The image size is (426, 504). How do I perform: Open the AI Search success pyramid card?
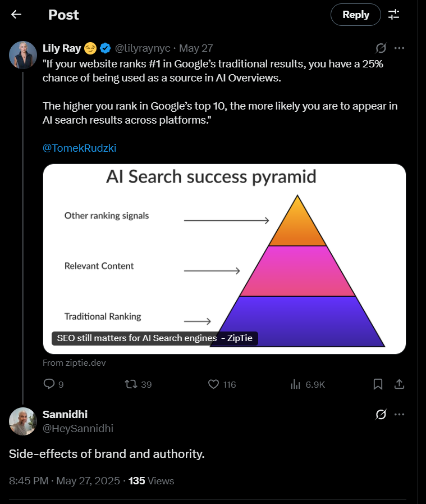pyautogui.click(x=225, y=259)
